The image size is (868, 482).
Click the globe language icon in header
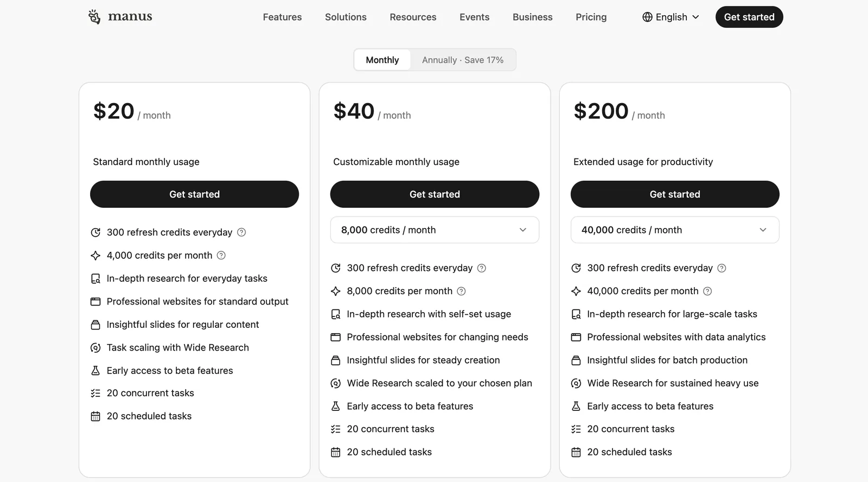647,17
